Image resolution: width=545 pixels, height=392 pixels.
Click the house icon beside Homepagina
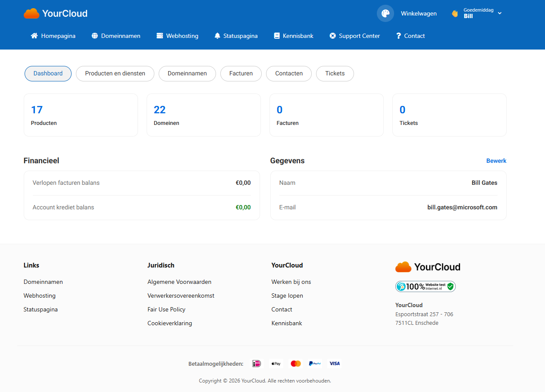34,36
